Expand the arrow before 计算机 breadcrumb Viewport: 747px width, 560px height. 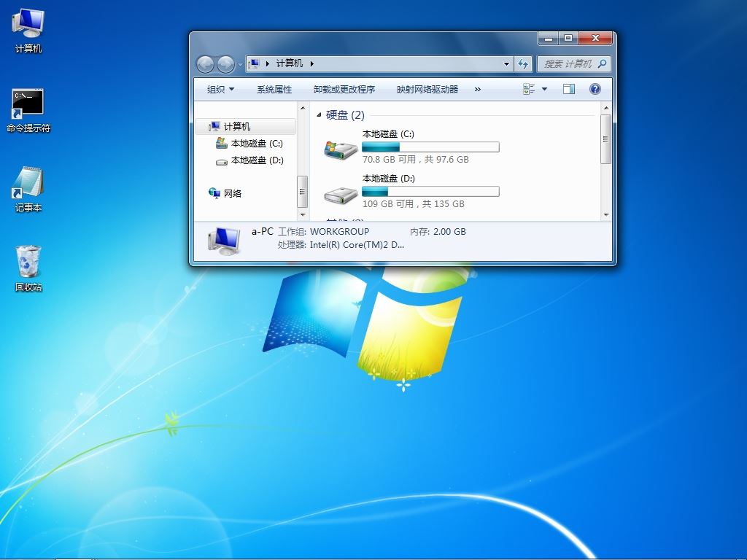(268, 63)
